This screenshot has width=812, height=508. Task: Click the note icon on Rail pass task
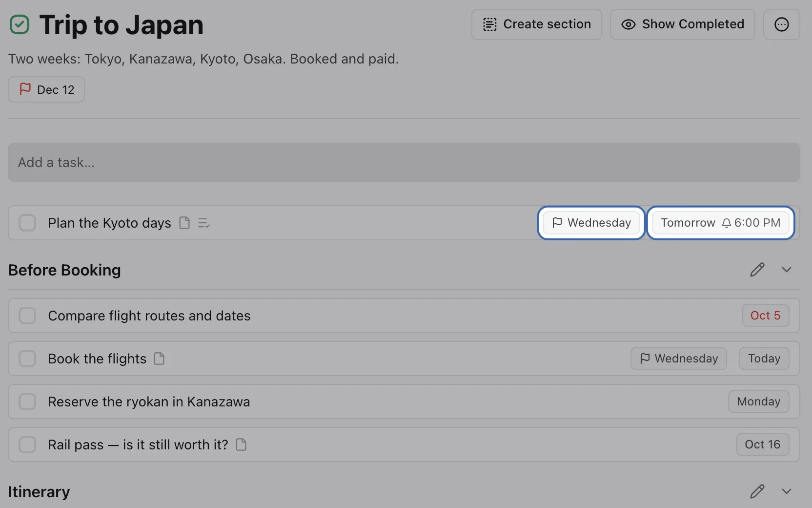(241, 444)
